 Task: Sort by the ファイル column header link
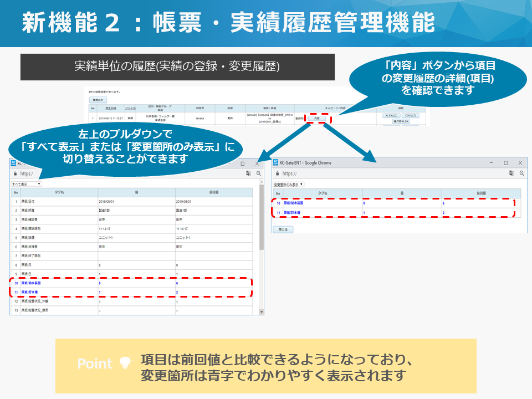coord(130,108)
